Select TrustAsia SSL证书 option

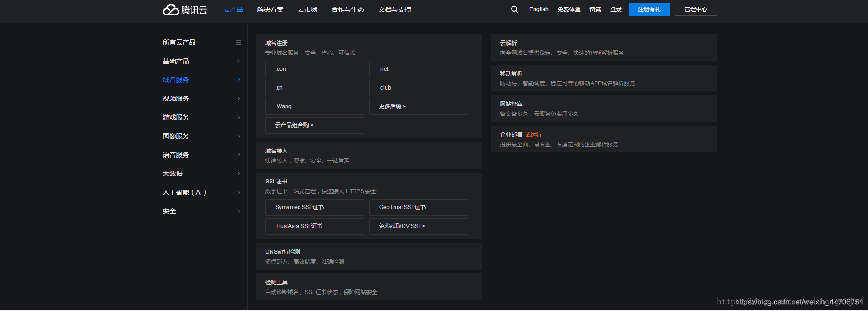315,226
